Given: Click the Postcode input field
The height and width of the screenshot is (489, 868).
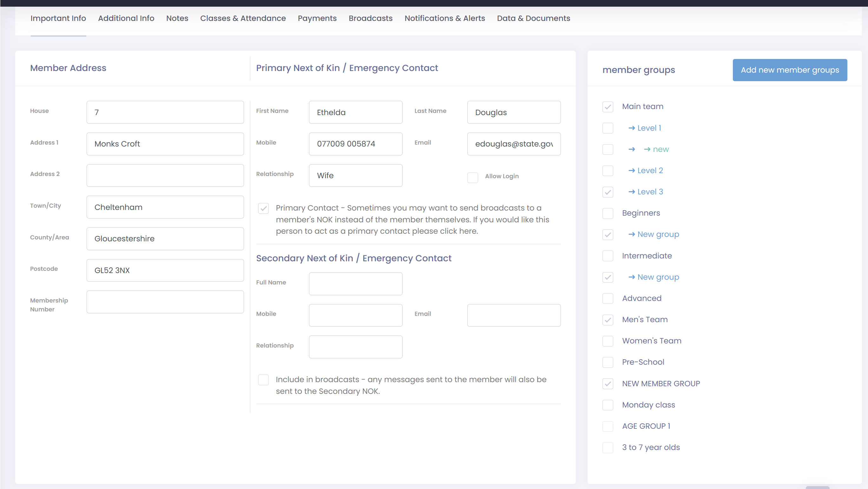Looking at the screenshot, I should pyautogui.click(x=165, y=271).
